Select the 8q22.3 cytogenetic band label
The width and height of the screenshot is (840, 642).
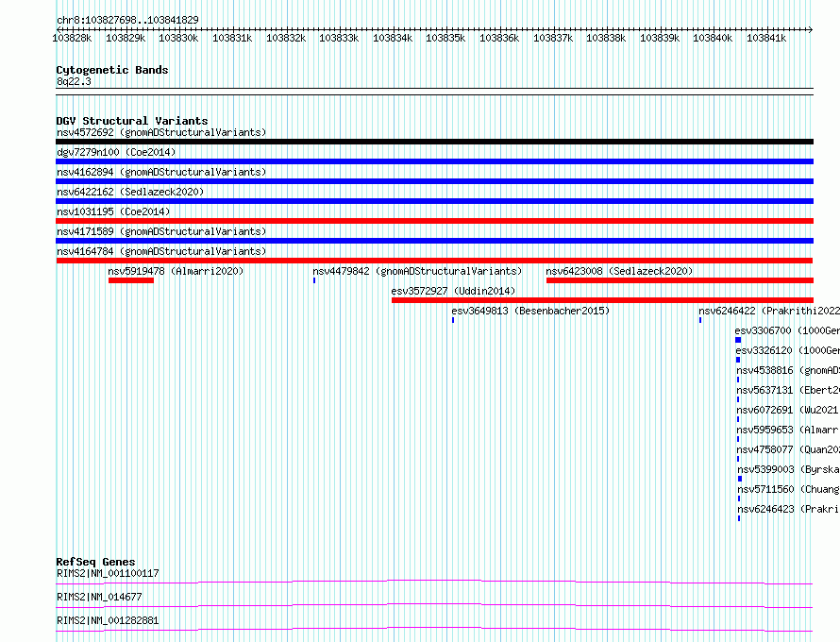(74, 81)
